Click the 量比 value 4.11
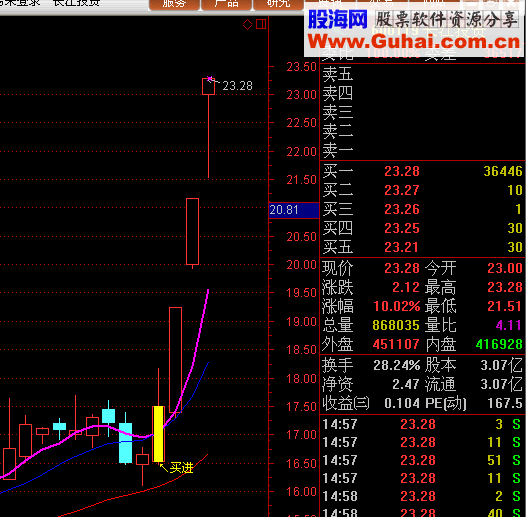This screenshot has height=517, width=526. click(x=509, y=325)
